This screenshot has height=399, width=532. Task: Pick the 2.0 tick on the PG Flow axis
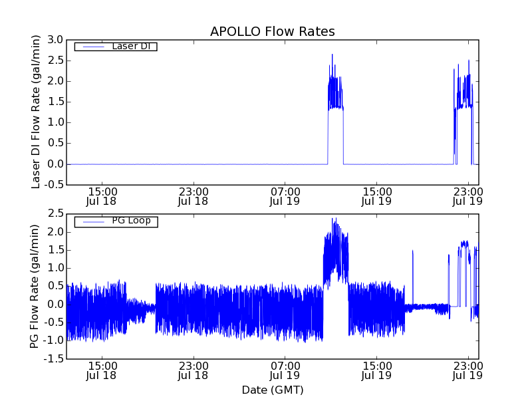(x=55, y=232)
